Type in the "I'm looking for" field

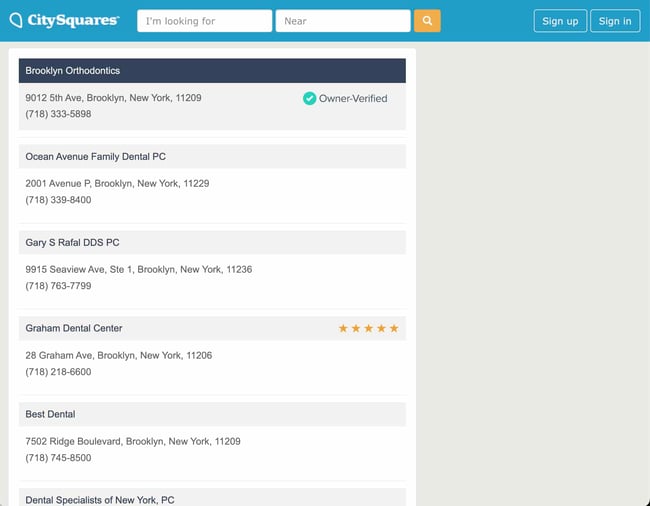[x=204, y=21]
